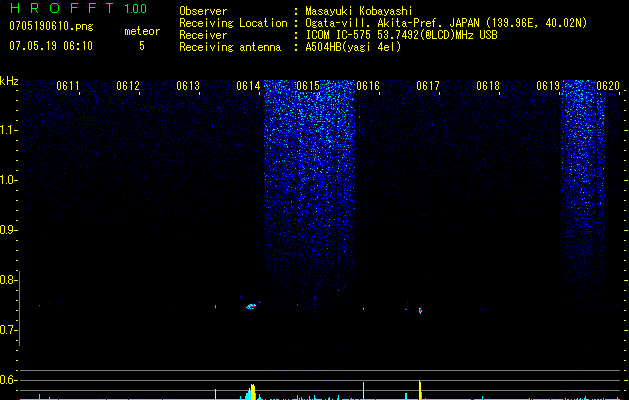The image size is (629, 400).
Task: Select the filename 0705190610.png
Action: coord(51,26)
